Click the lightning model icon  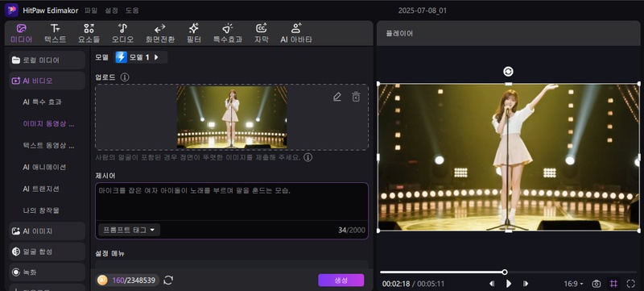[121, 57]
